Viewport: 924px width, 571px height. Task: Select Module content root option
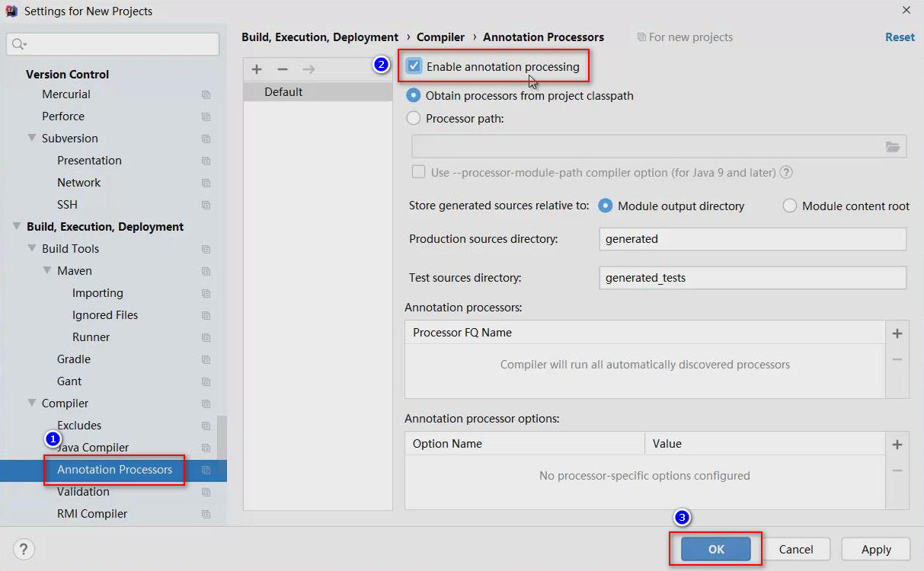pyautogui.click(x=790, y=206)
